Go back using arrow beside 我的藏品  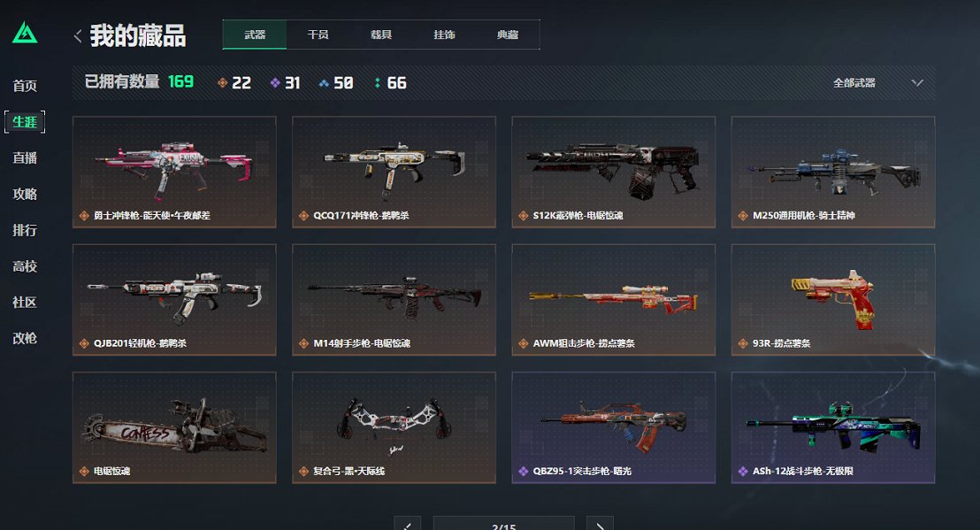tap(78, 36)
